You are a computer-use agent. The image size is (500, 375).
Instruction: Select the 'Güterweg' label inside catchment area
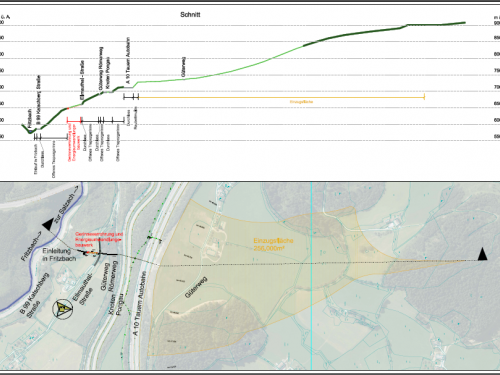tap(196, 287)
